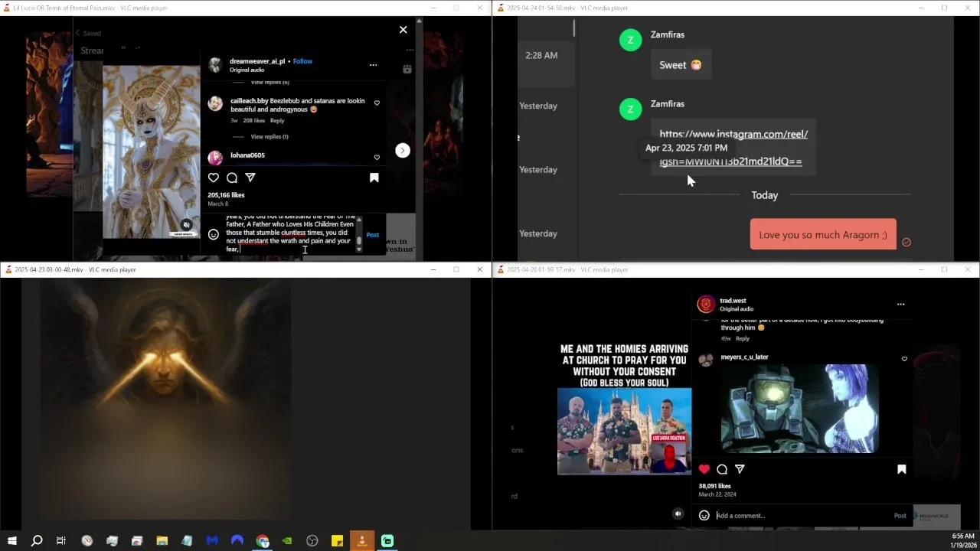Image resolution: width=980 pixels, height=551 pixels.
Task: Open first Zamfiras avatar above Sweet message
Action: point(630,40)
